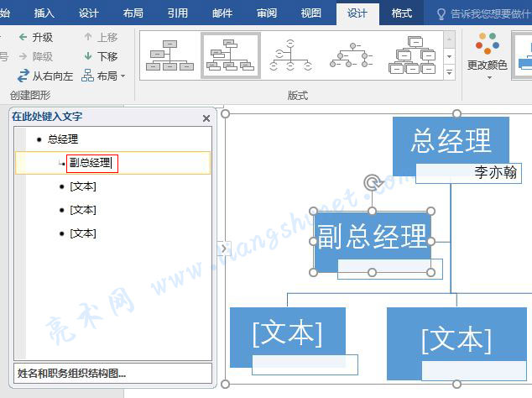
Task: Click title box under 副总经理 shape
Action: coord(390,270)
